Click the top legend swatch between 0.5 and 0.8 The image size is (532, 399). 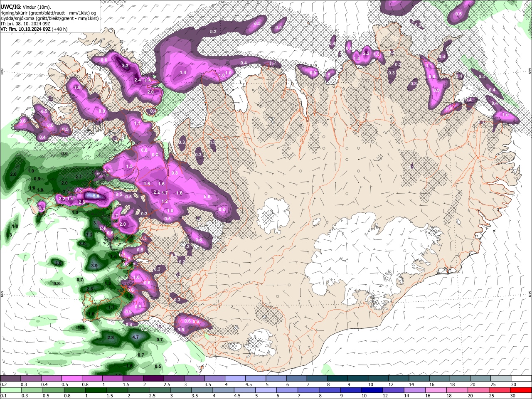point(72,379)
